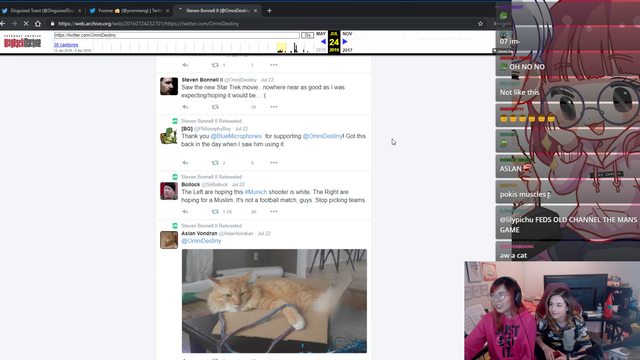Open @OmniDestiny mention in Aslan's tweet
This screenshot has width=640, height=360.
point(201,241)
